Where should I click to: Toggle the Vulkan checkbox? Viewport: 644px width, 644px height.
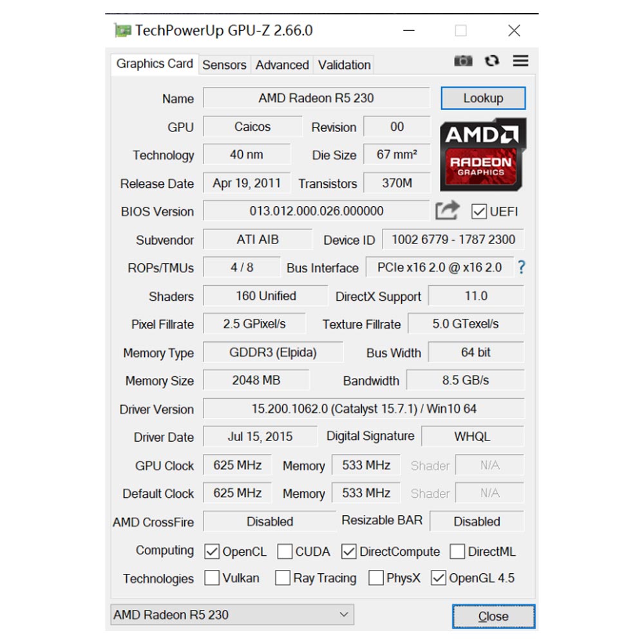pyautogui.click(x=212, y=578)
